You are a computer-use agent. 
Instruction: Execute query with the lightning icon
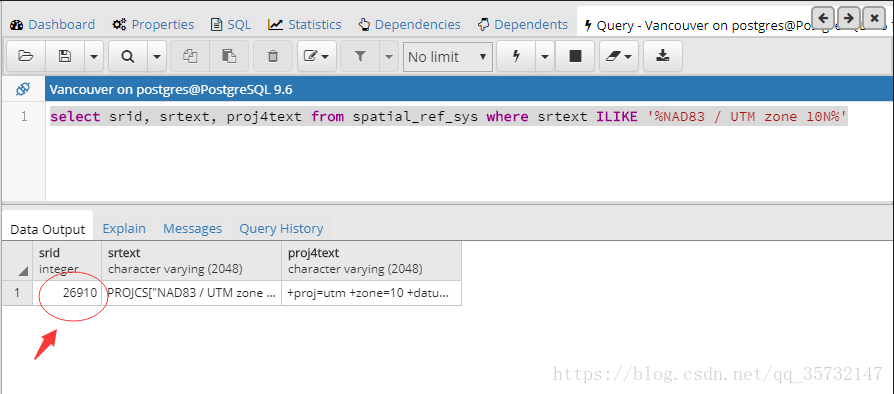coord(517,56)
